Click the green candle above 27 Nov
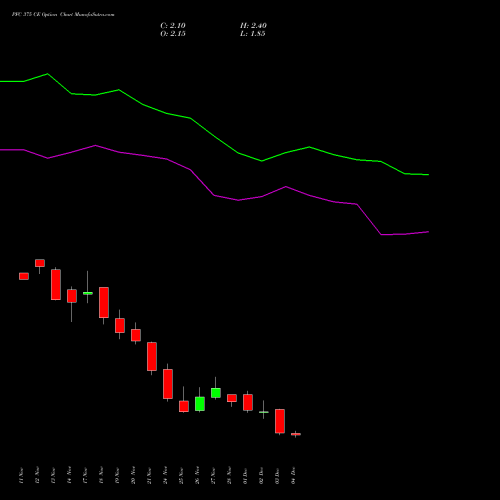The height and width of the screenshot is (500, 500). [216, 393]
